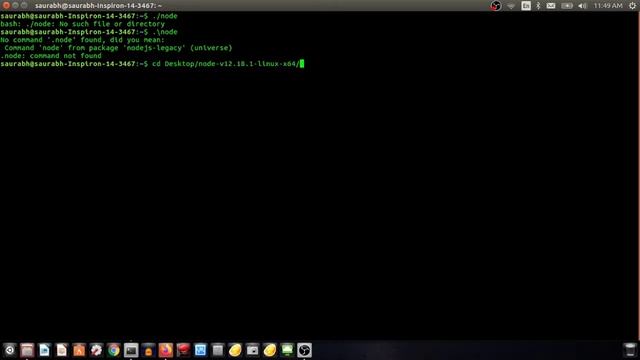
Task: Click the '.\node' command text
Action: [164, 32]
